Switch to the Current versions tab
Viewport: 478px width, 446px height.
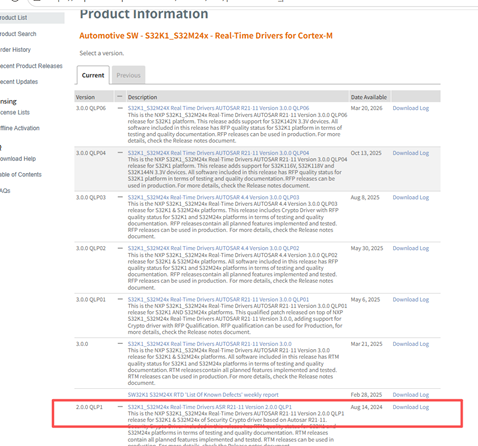(x=93, y=75)
